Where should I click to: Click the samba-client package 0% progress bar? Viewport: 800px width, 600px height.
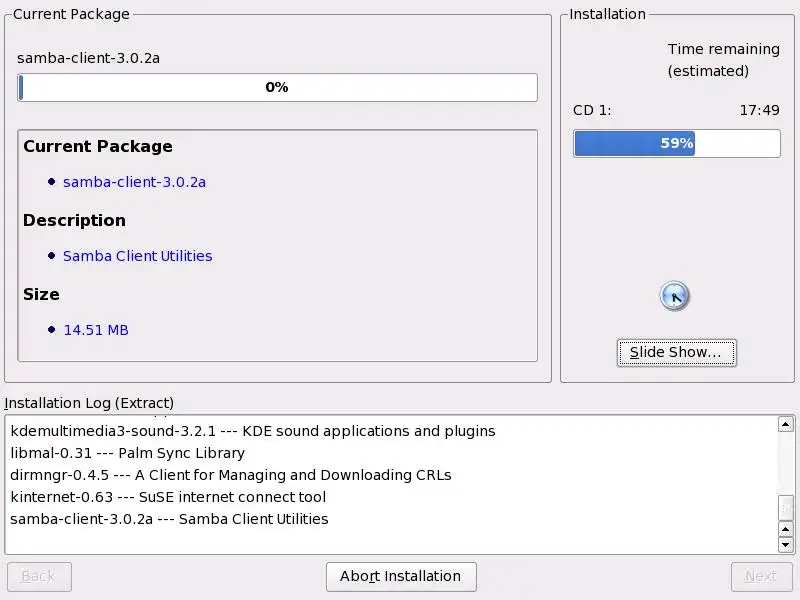277,87
